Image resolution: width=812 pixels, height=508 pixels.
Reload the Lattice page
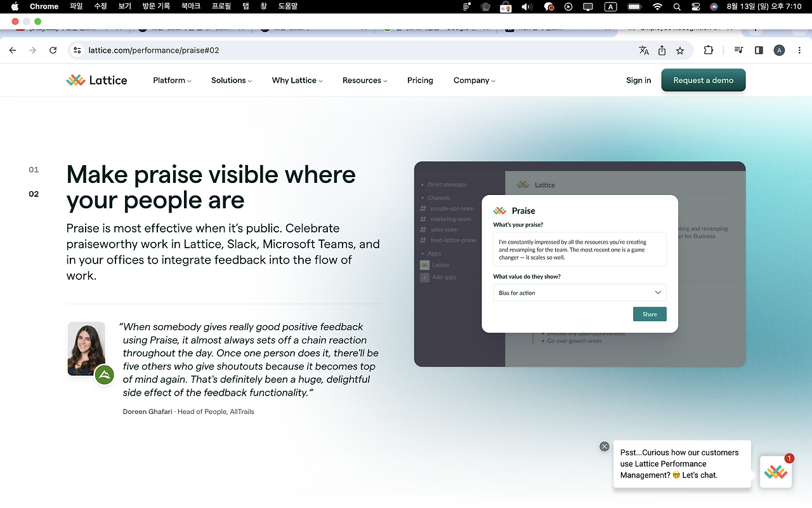pyautogui.click(x=53, y=50)
